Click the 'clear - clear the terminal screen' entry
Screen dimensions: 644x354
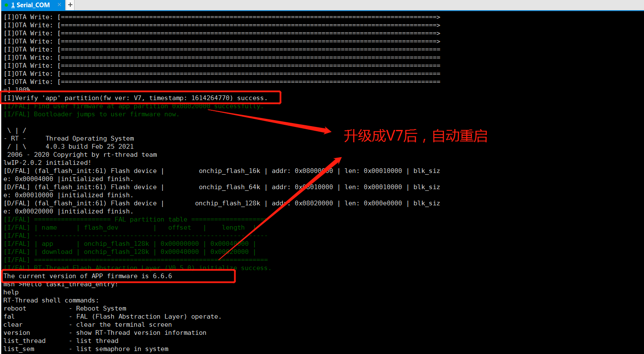(x=88, y=325)
